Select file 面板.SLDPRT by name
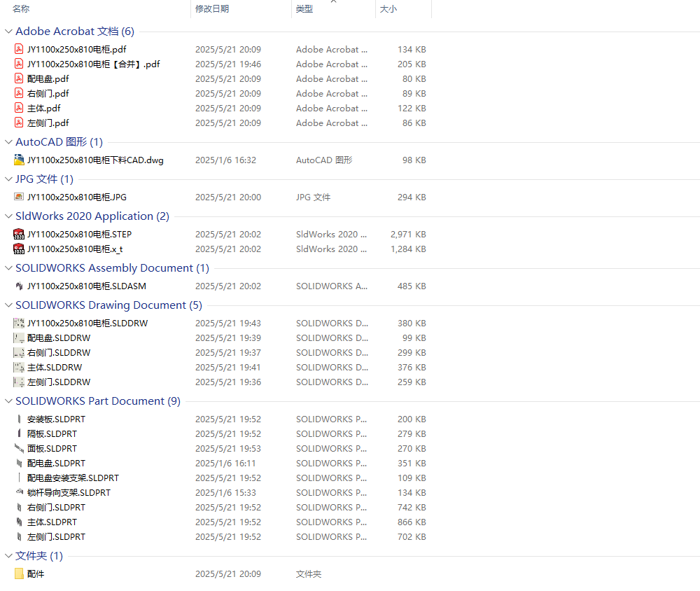Screen dimensions: 700x591 [52, 448]
